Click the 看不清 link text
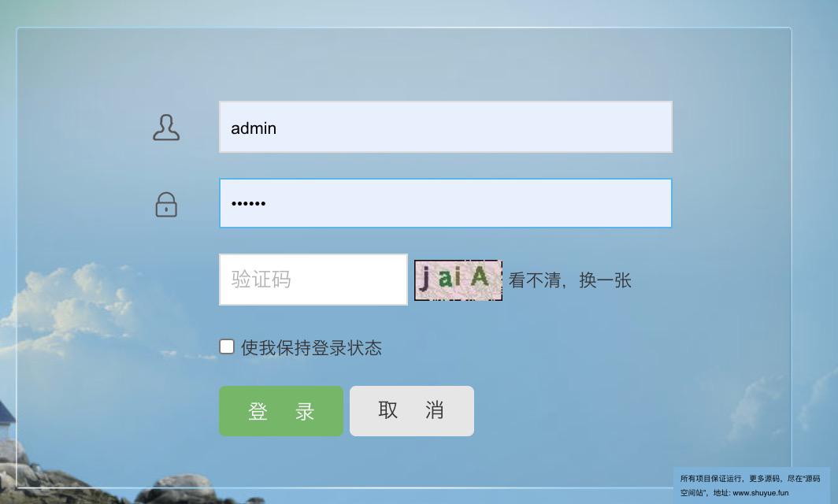This screenshot has width=838, height=504. point(535,280)
